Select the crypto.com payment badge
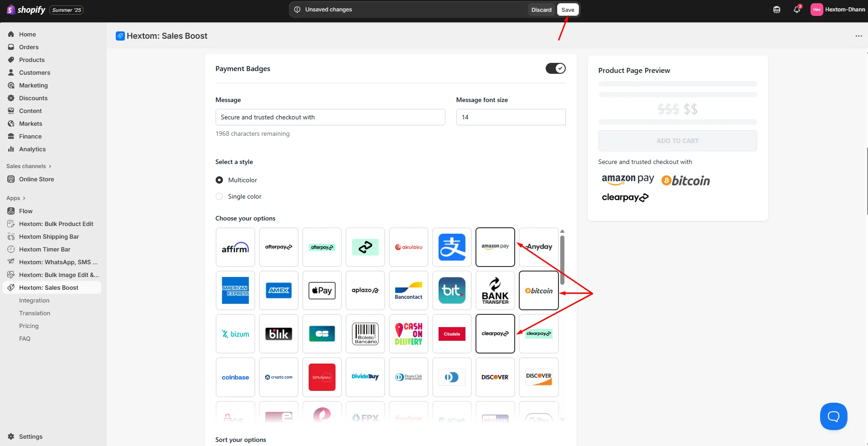The width and height of the screenshot is (868, 446). (279, 377)
